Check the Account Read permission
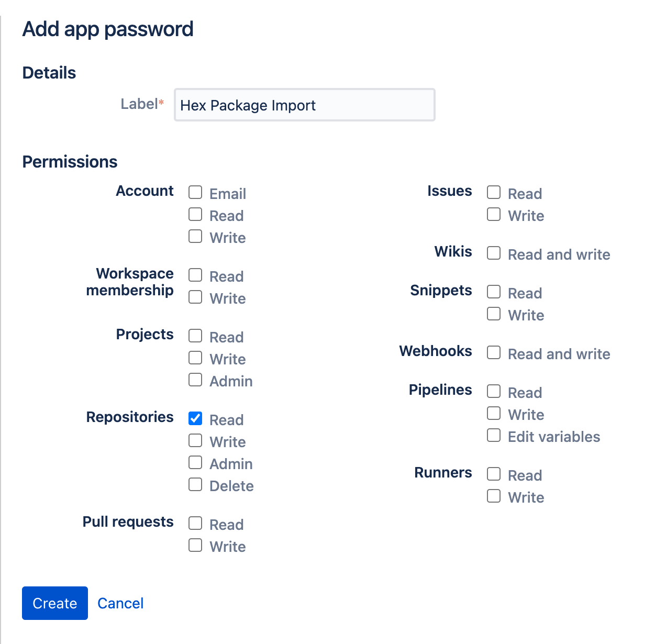The image size is (666, 644). 195,214
